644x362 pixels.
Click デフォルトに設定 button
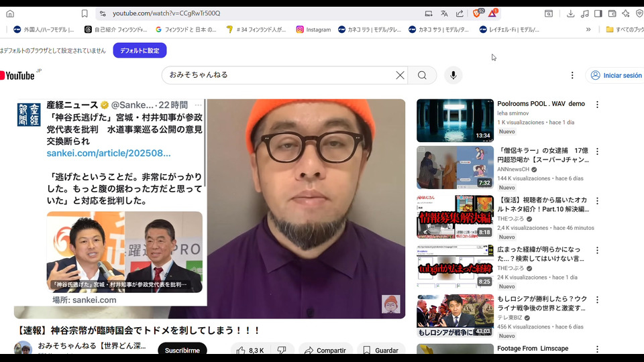tap(140, 50)
